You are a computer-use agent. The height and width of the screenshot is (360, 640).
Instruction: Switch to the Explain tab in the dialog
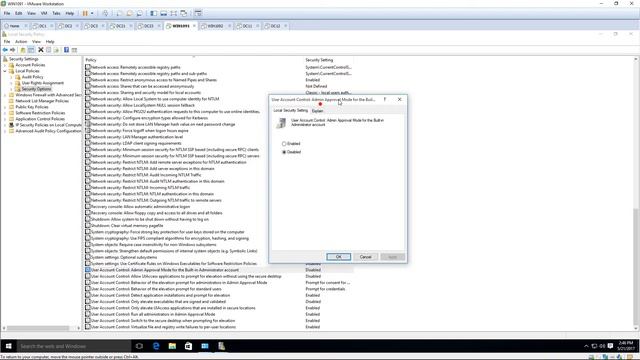(317, 111)
